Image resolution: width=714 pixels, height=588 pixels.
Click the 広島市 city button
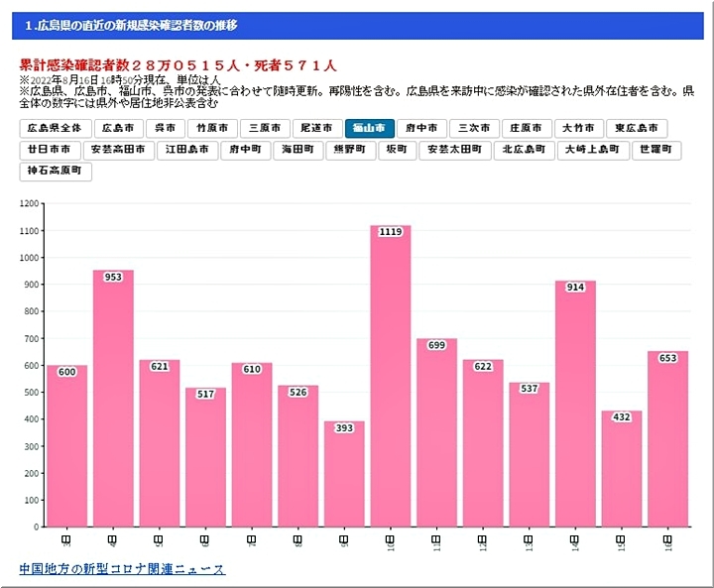pos(118,128)
